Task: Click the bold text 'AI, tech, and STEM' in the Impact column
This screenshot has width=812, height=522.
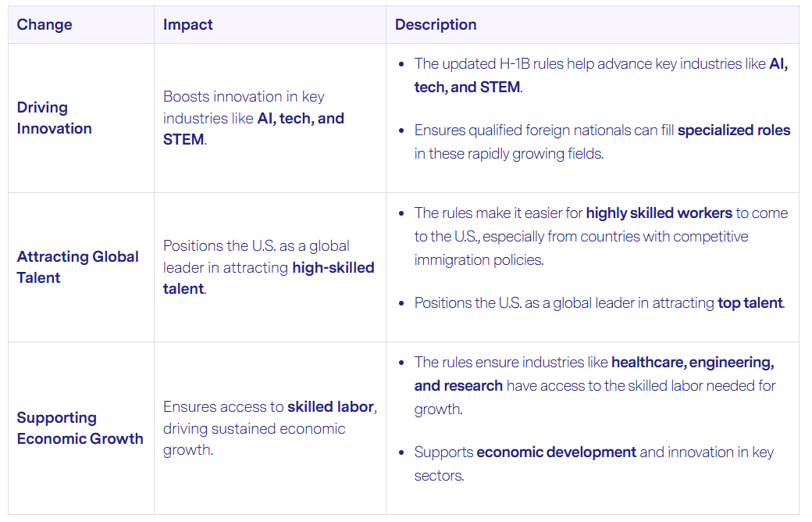Action: coord(254,129)
